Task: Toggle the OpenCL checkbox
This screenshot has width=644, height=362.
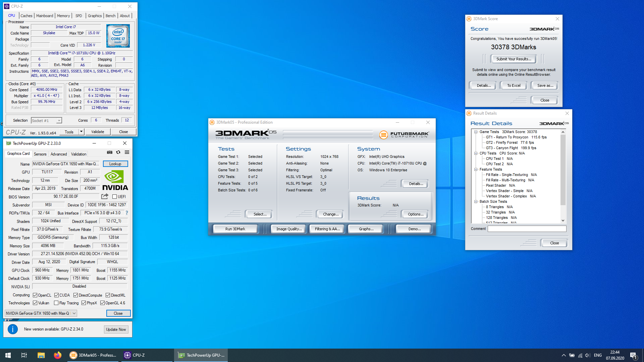Action: click(35, 295)
